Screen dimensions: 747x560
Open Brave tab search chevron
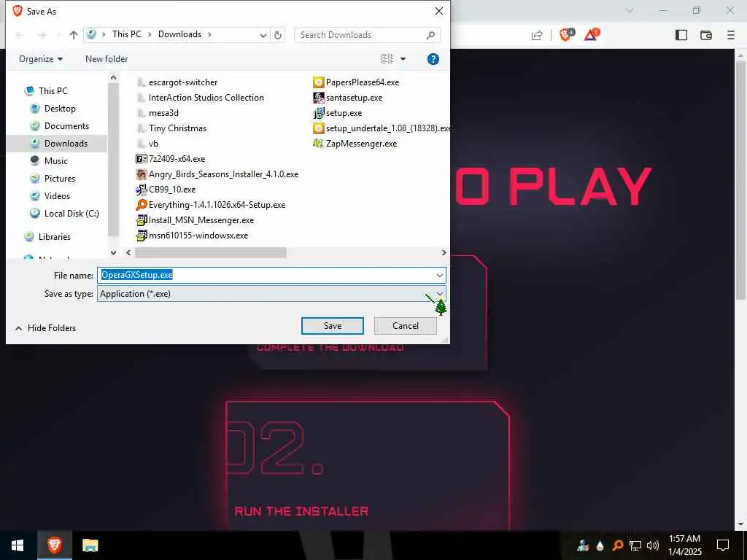pos(630,10)
